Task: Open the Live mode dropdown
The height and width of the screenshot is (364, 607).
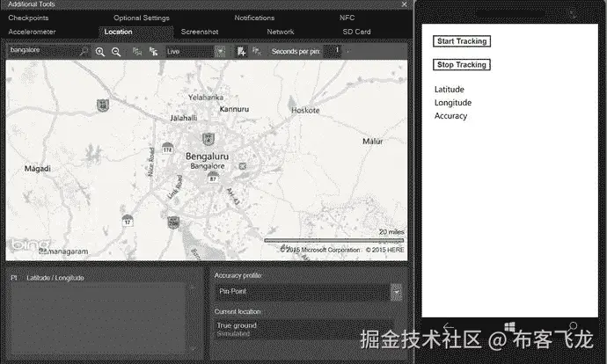Action: [x=220, y=52]
